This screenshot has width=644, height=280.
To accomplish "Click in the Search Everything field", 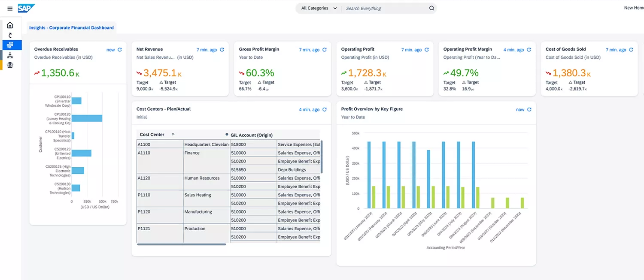I will 384,8.
